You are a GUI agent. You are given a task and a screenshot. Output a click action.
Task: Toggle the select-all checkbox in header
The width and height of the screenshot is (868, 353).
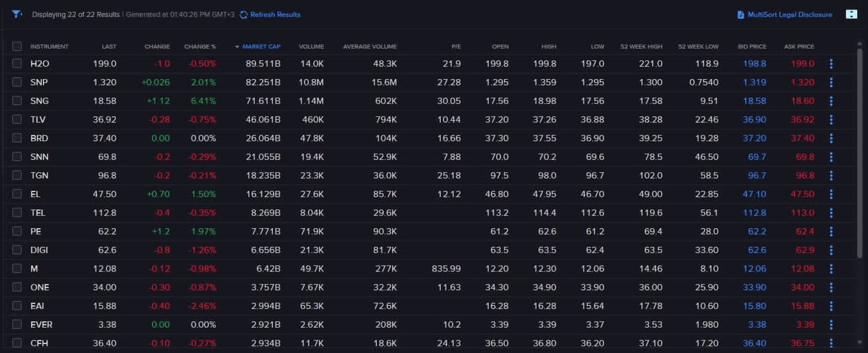tap(17, 46)
